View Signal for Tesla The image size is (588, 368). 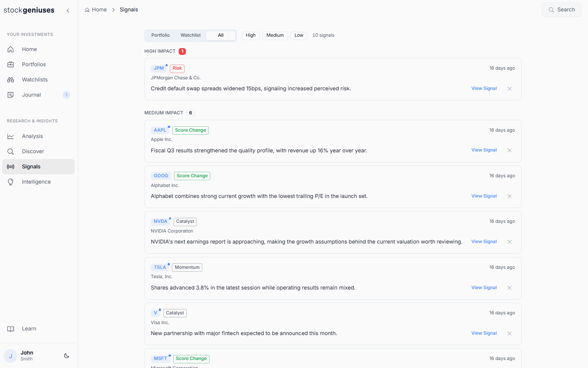point(484,288)
